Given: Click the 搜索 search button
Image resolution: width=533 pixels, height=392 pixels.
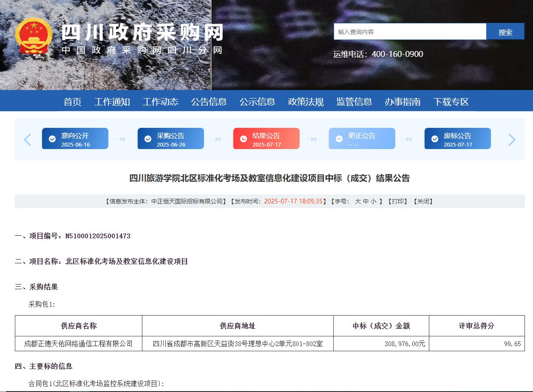Looking at the screenshot, I should point(505,32).
